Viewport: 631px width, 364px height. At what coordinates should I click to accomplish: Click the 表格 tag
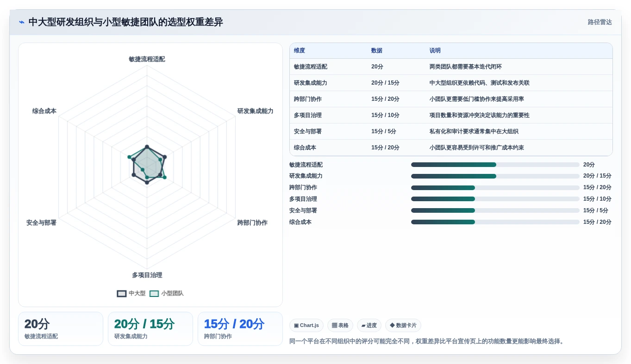(340, 326)
